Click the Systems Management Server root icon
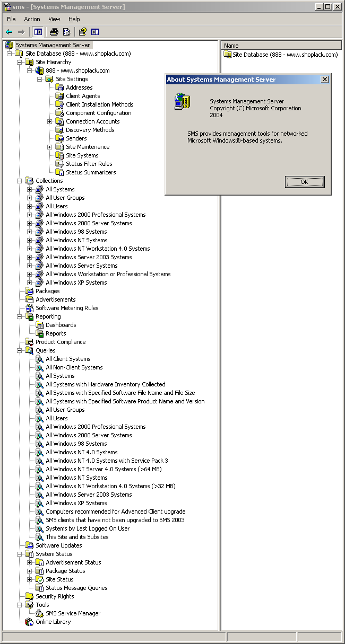345x644 pixels. pos(9,45)
